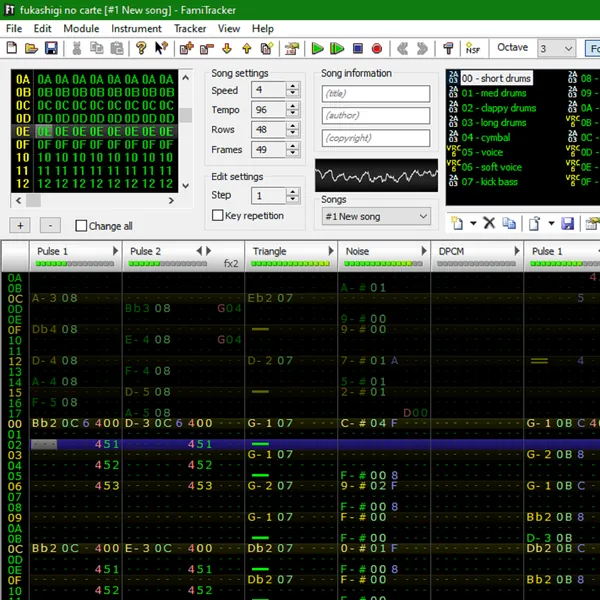
Task: Tick the Change all checkbox
Action: click(x=81, y=226)
